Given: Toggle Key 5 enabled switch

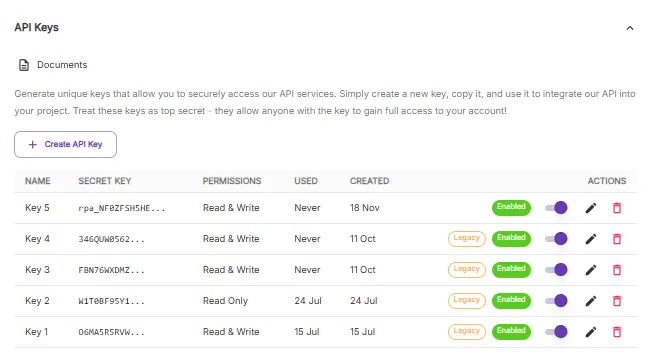Looking at the screenshot, I should coord(556,207).
